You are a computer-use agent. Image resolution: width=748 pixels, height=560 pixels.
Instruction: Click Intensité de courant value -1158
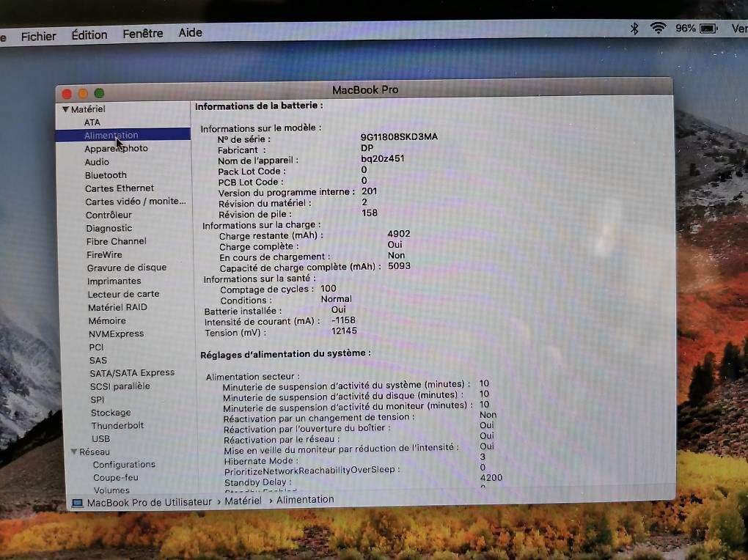343,320
